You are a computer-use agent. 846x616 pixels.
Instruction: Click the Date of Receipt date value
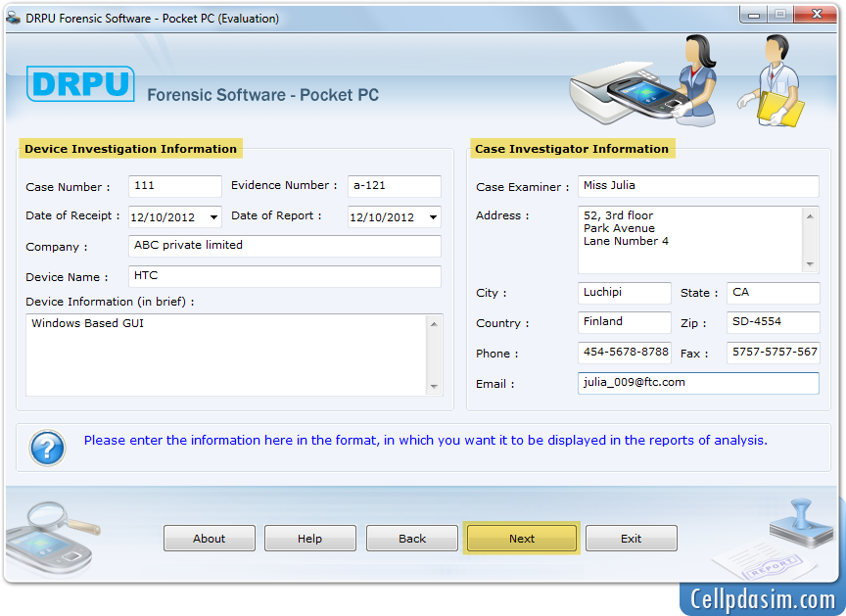[x=163, y=217]
